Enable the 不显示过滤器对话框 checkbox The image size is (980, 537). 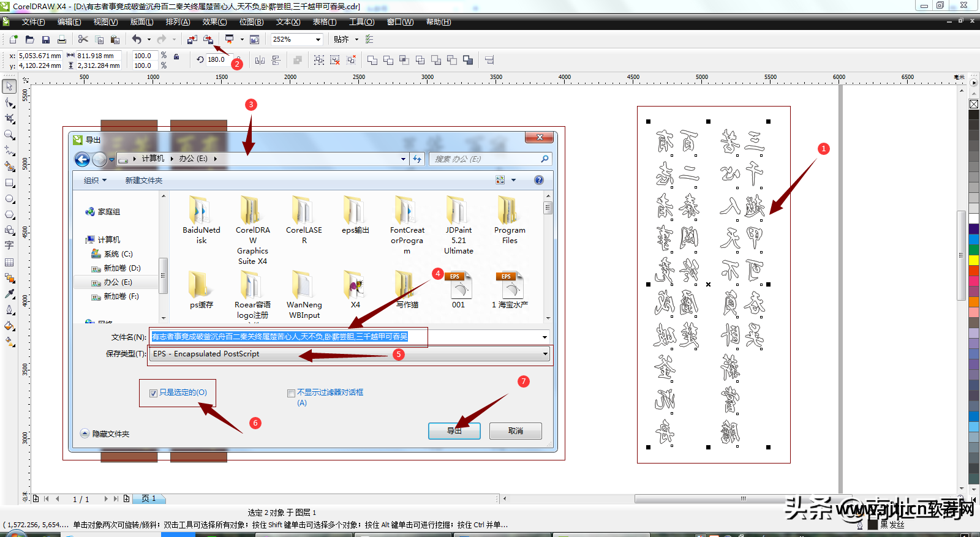pos(291,393)
